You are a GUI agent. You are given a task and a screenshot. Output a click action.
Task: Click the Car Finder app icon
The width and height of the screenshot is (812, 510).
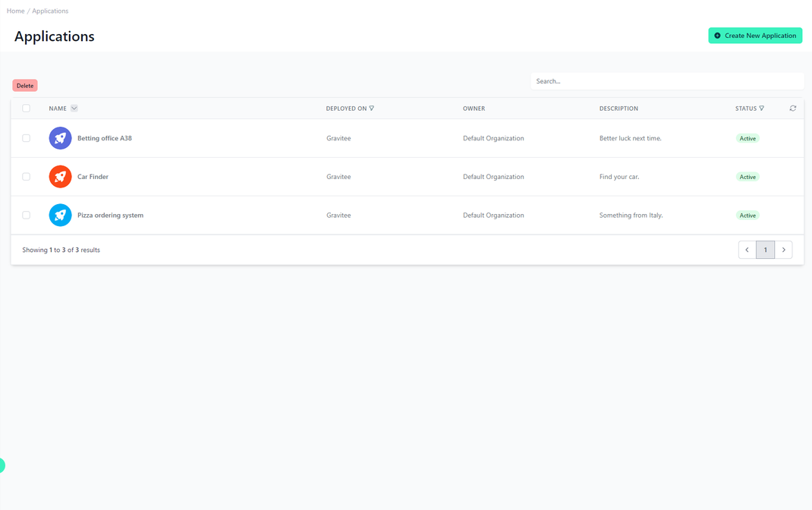[x=60, y=176]
